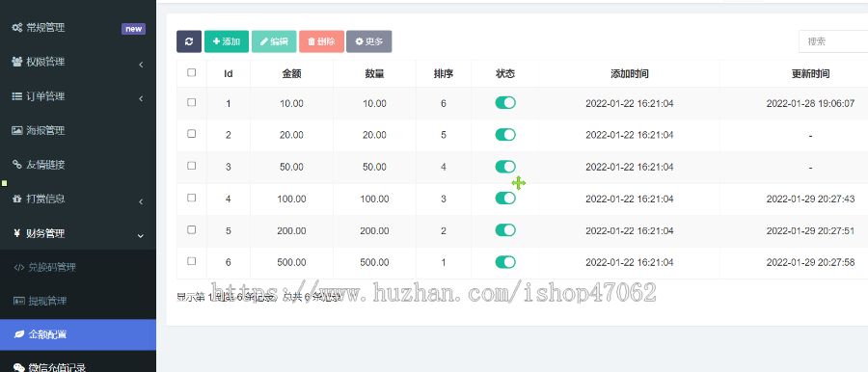Open 权限管理 sidebar menu
Viewport: 868px width, 372px height.
pos(78,62)
